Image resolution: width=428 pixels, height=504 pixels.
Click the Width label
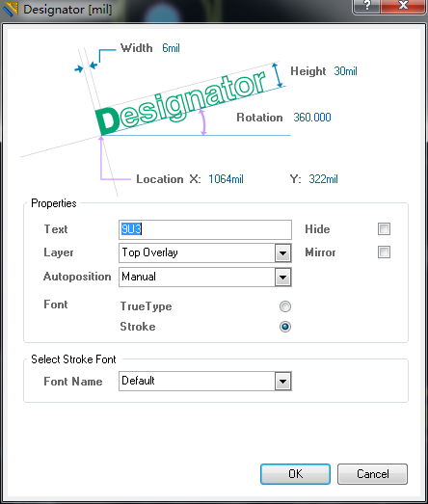(136, 48)
